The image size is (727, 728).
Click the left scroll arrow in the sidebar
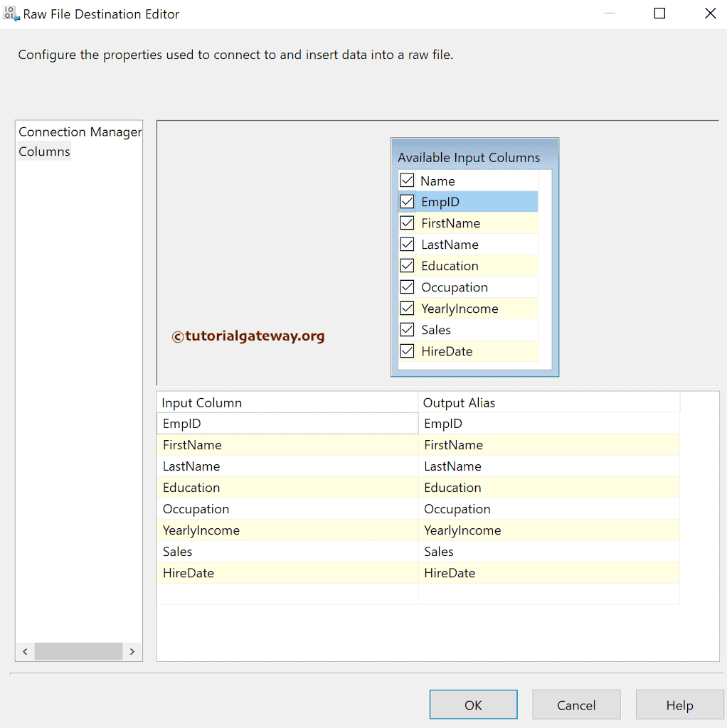24,651
